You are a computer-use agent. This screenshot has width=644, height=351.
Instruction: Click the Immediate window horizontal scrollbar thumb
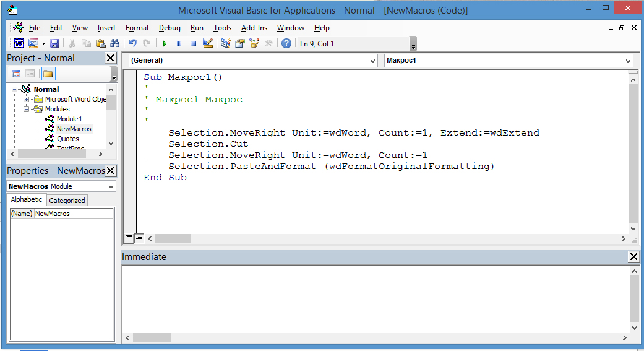tap(152, 337)
